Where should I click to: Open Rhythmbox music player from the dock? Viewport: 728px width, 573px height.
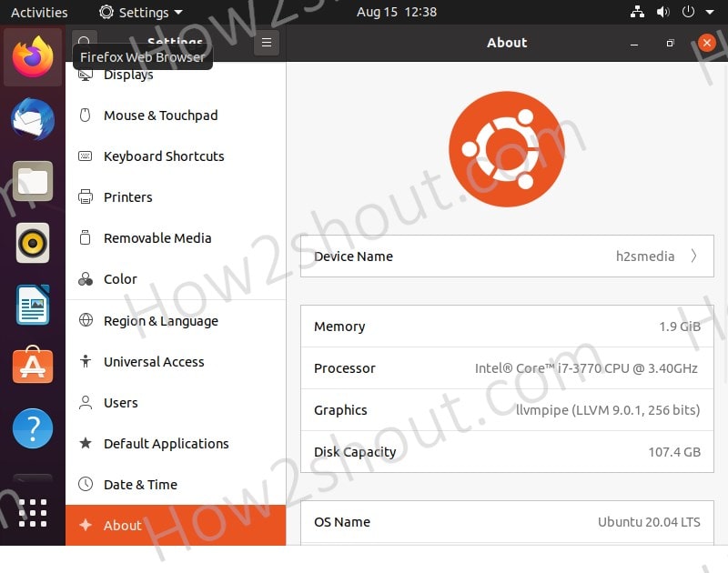point(33,243)
